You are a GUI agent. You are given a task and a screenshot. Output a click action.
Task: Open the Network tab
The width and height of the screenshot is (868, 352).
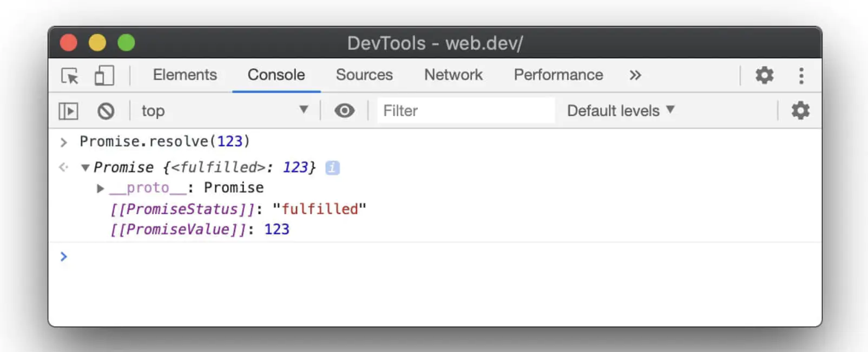coord(453,75)
